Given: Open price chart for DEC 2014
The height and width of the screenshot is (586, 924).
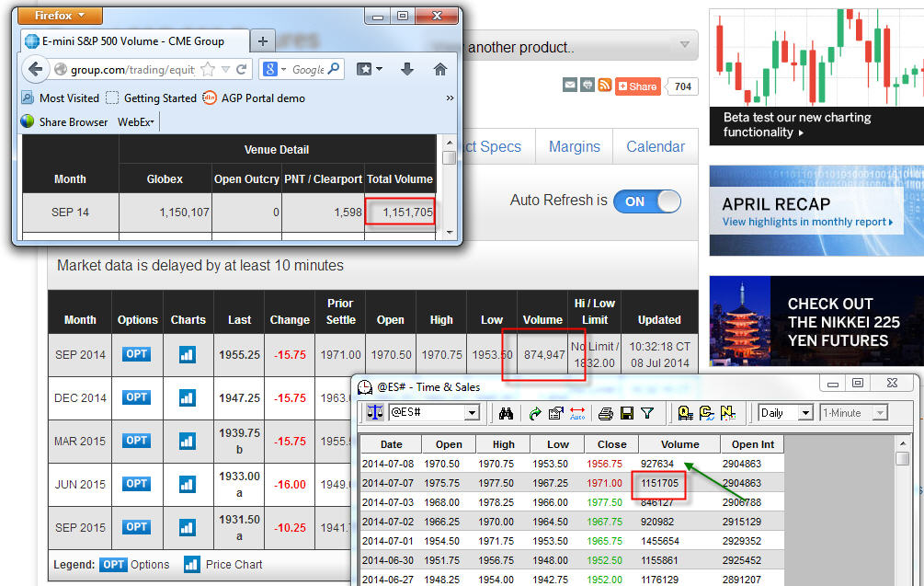Looking at the screenshot, I should click(x=188, y=398).
